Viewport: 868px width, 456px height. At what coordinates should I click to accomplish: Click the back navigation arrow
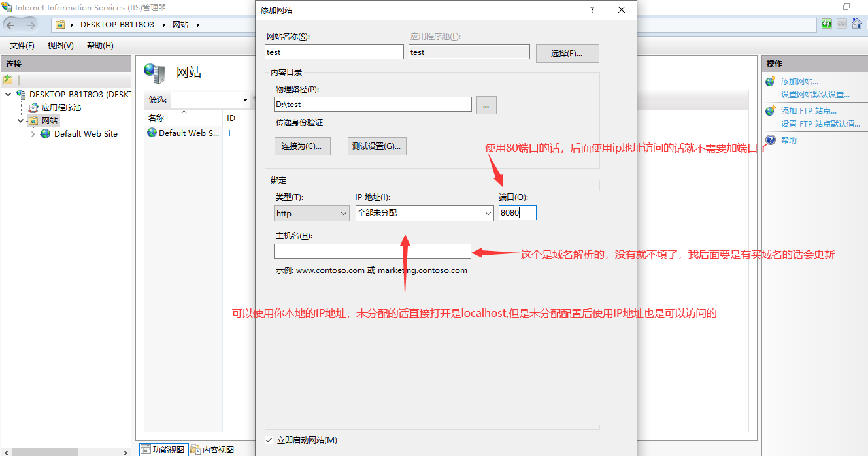click(9, 24)
